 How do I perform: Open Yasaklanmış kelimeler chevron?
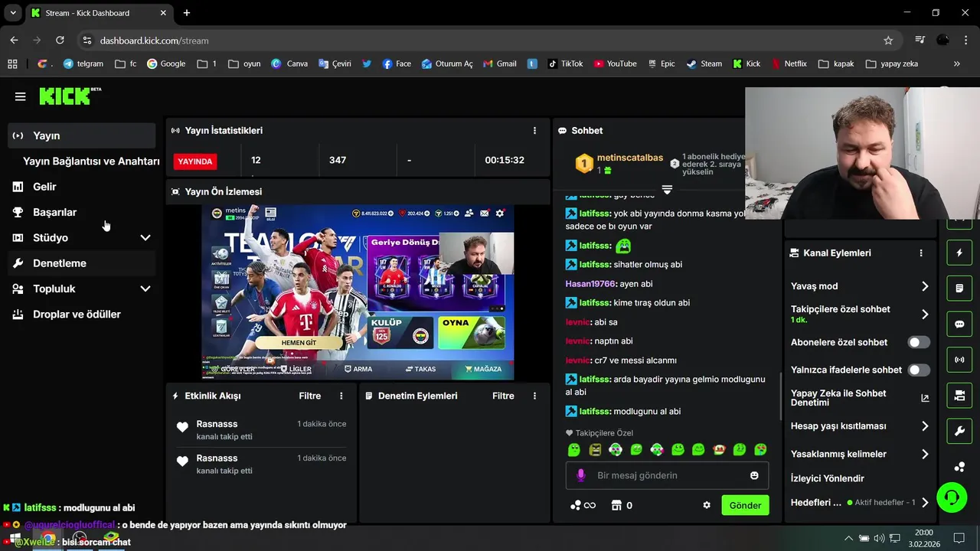tap(925, 454)
